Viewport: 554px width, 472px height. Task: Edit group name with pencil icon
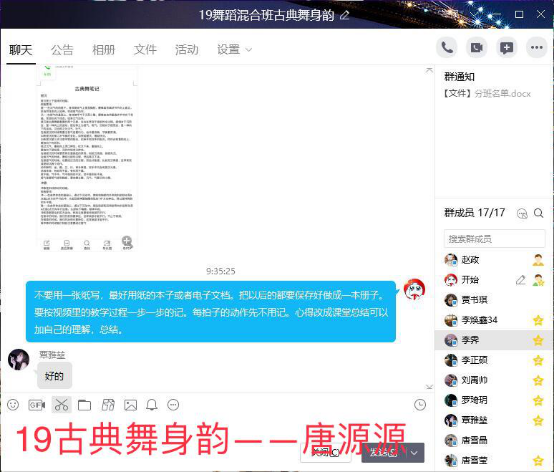click(345, 15)
